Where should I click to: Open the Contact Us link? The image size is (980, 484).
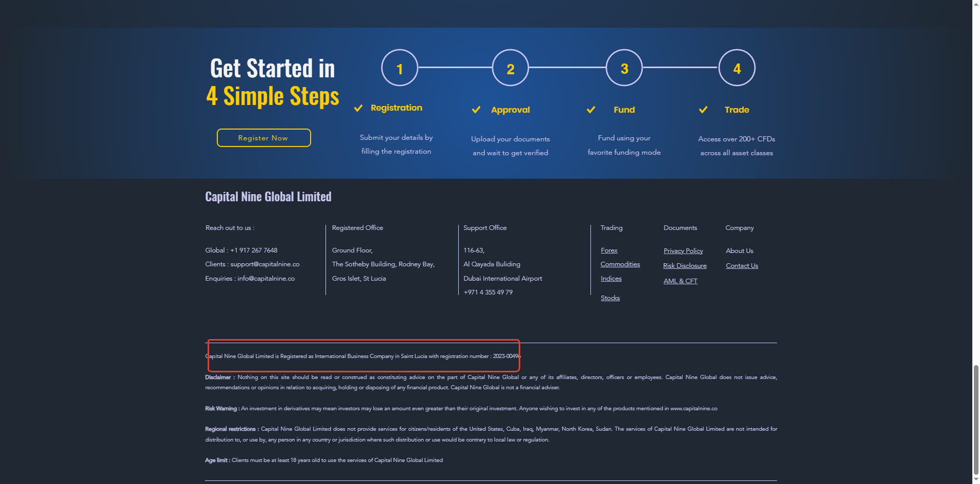742,266
